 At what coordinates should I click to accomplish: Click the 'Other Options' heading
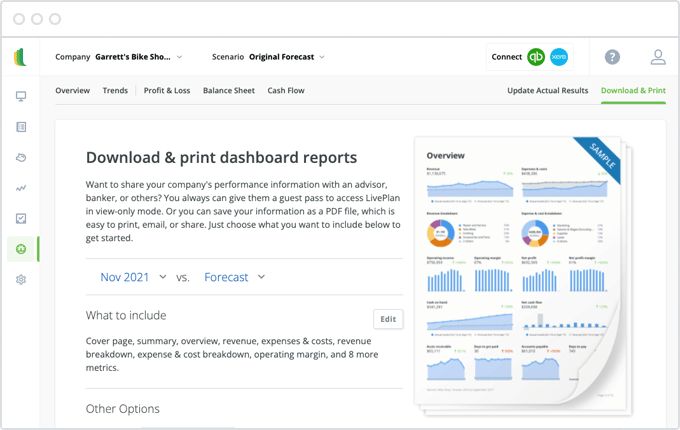click(123, 409)
